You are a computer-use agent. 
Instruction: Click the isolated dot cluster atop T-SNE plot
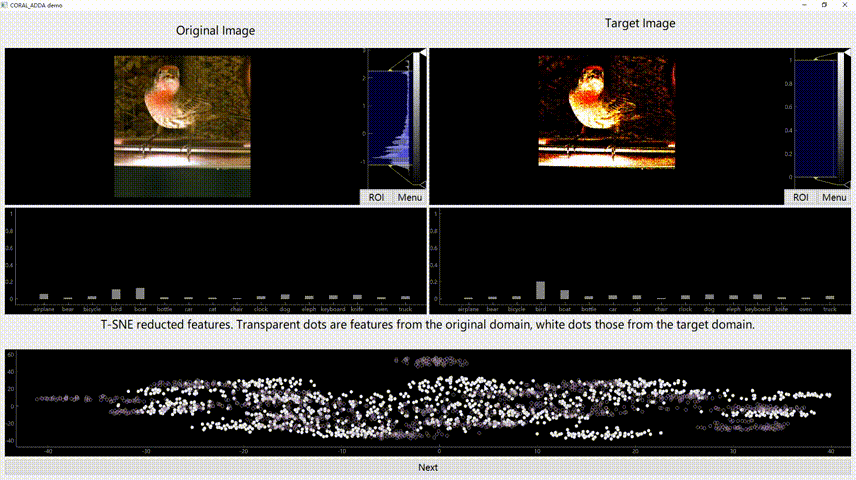point(432,361)
